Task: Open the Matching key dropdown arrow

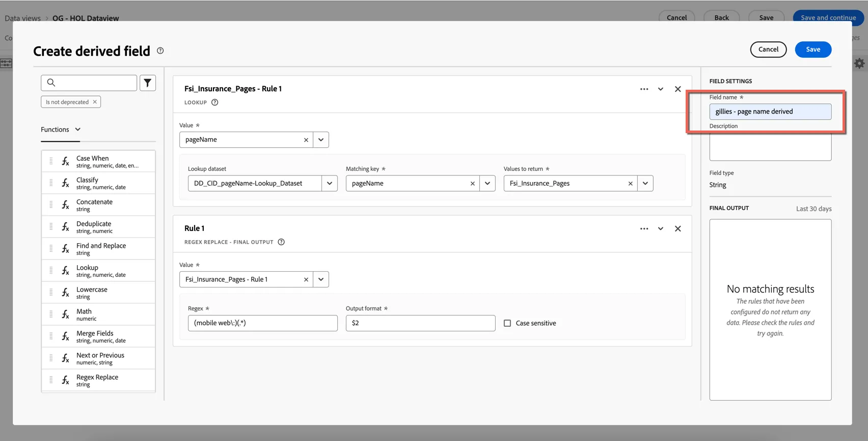Action: [x=487, y=184]
